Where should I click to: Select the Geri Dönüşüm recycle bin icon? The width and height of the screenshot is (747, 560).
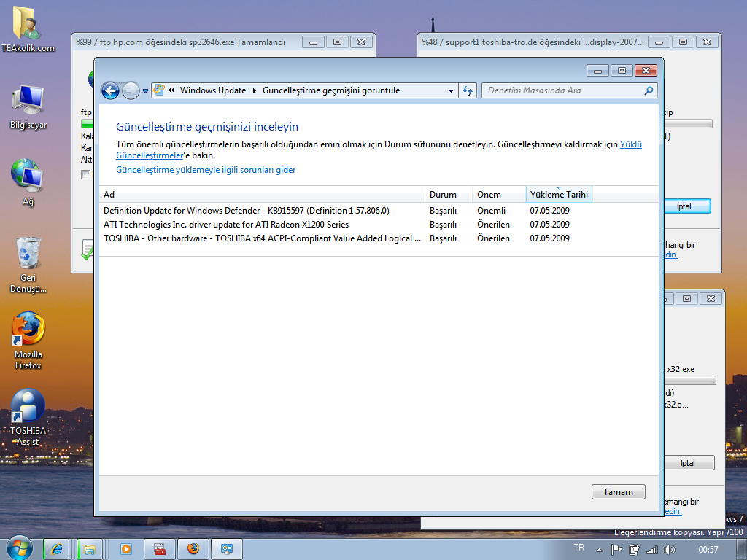click(x=28, y=265)
